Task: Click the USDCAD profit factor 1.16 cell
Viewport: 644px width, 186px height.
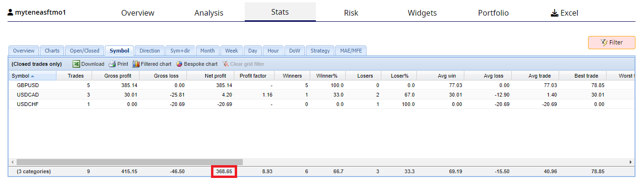Action: (x=268, y=95)
